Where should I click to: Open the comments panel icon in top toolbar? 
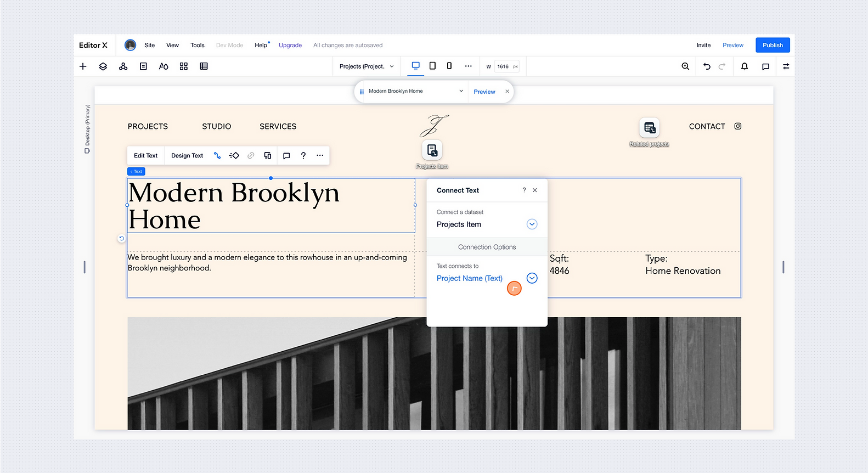click(x=765, y=66)
